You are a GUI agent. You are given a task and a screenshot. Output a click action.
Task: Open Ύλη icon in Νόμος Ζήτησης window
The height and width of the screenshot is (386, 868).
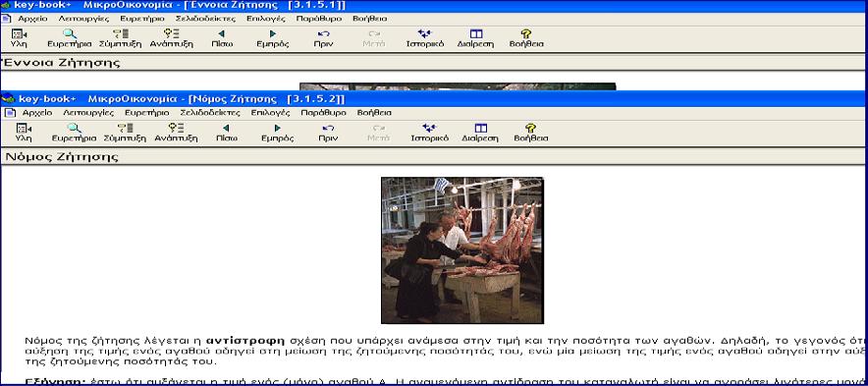(24, 133)
